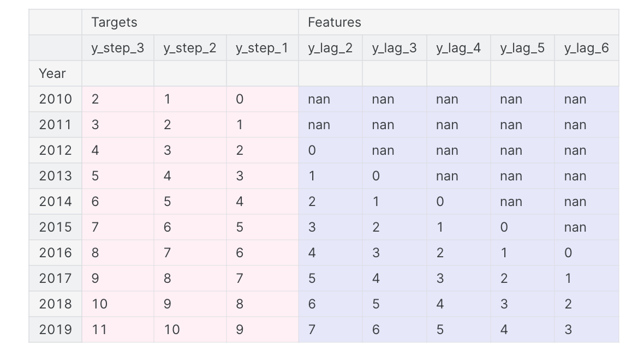Select the 2010 row label
Screen dimensions: 644x351
tap(55, 99)
